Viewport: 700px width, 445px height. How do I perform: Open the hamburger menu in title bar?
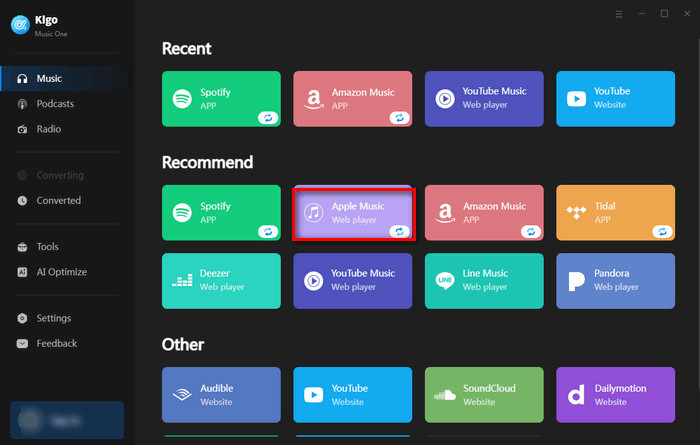pos(619,14)
